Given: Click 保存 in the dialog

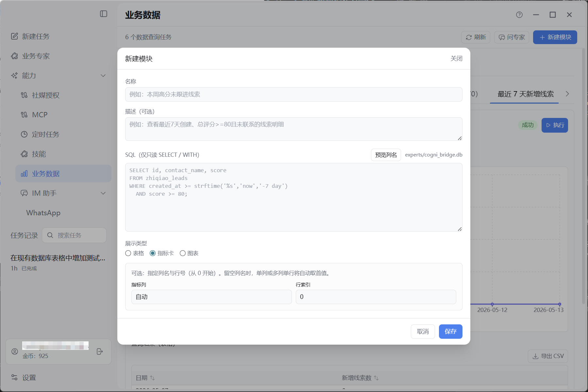Looking at the screenshot, I should coord(450,332).
